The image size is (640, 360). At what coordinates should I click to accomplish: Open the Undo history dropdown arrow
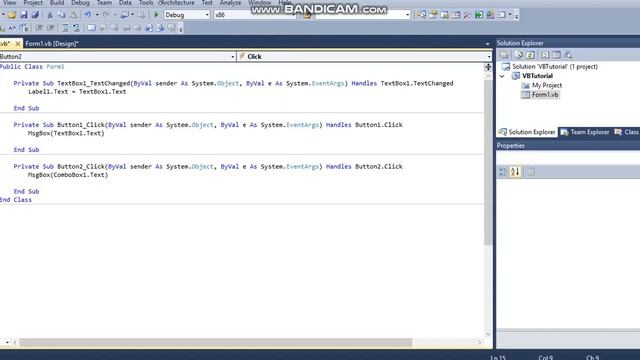pos(97,15)
